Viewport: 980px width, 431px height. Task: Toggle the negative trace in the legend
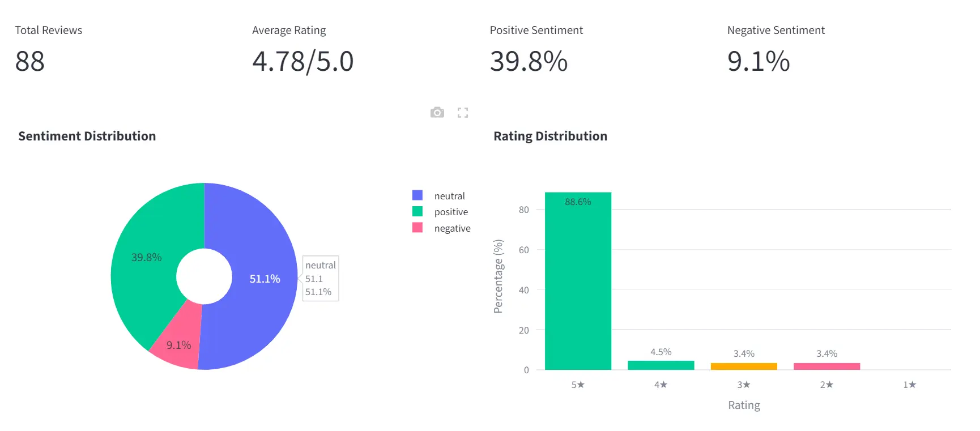coord(452,228)
